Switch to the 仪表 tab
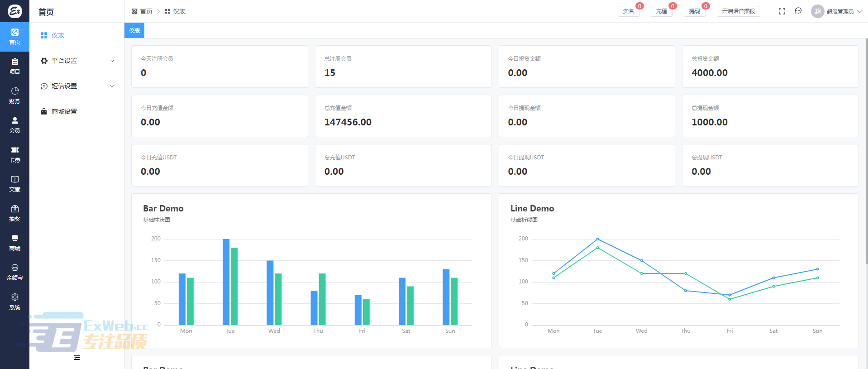Screen dimensions: 868x369 pyautogui.click(x=134, y=30)
